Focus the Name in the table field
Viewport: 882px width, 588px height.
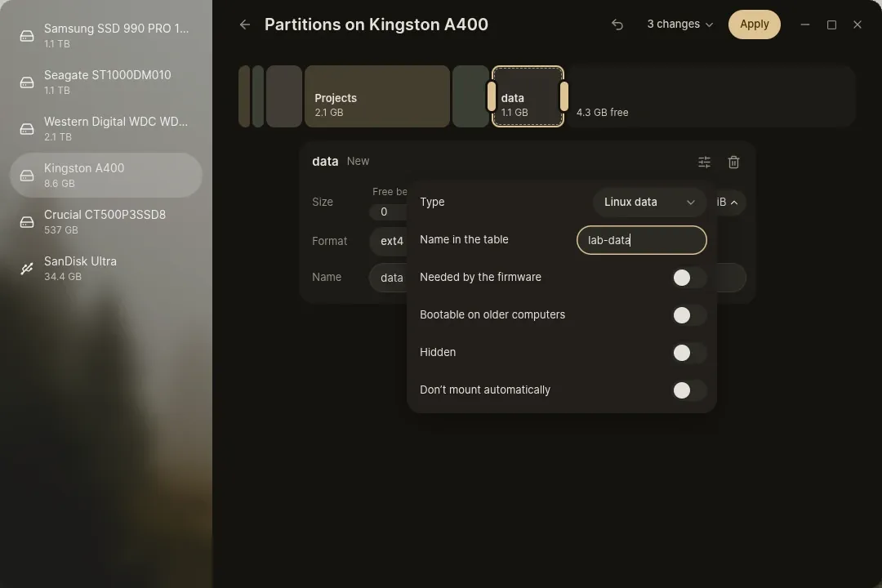tap(641, 240)
